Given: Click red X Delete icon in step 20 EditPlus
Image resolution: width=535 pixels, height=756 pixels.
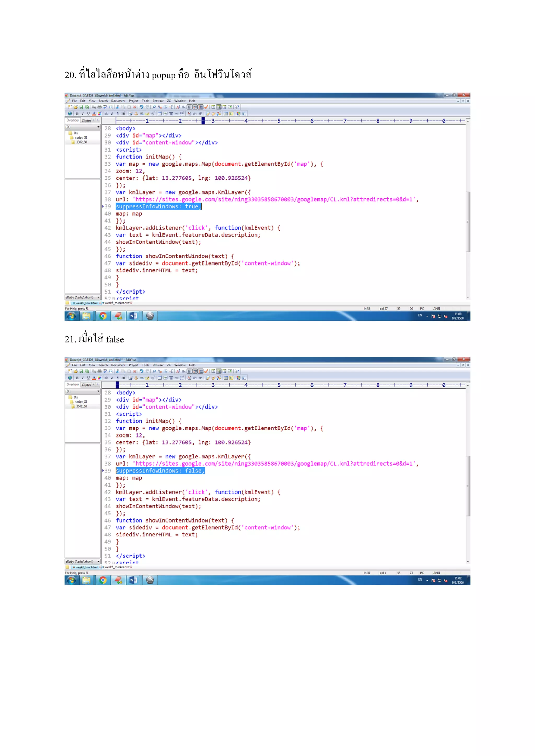Looking at the screenshot, I should pyautogui.click(x=135, y=107).
